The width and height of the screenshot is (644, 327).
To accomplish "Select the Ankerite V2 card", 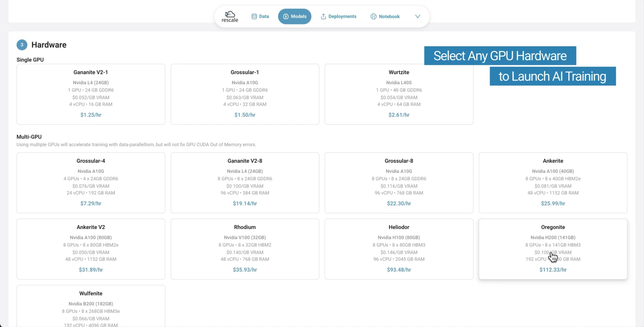I will [91, 249].
